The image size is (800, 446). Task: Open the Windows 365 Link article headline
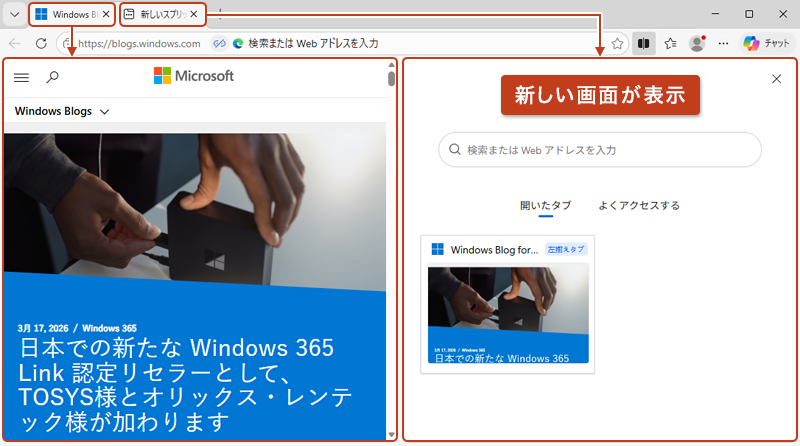click(186, 385)
